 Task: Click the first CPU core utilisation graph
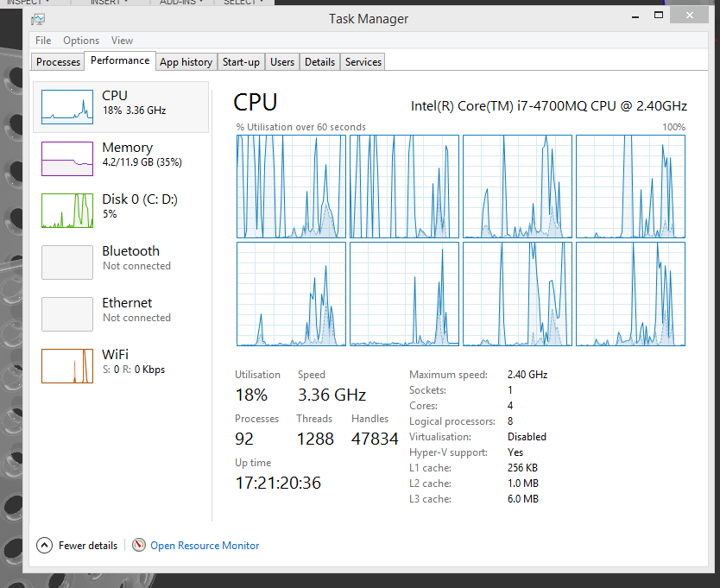pos(291,187)
